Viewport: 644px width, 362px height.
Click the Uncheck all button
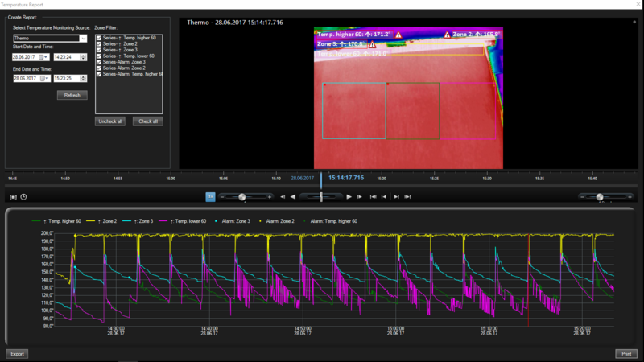[110, 121]
